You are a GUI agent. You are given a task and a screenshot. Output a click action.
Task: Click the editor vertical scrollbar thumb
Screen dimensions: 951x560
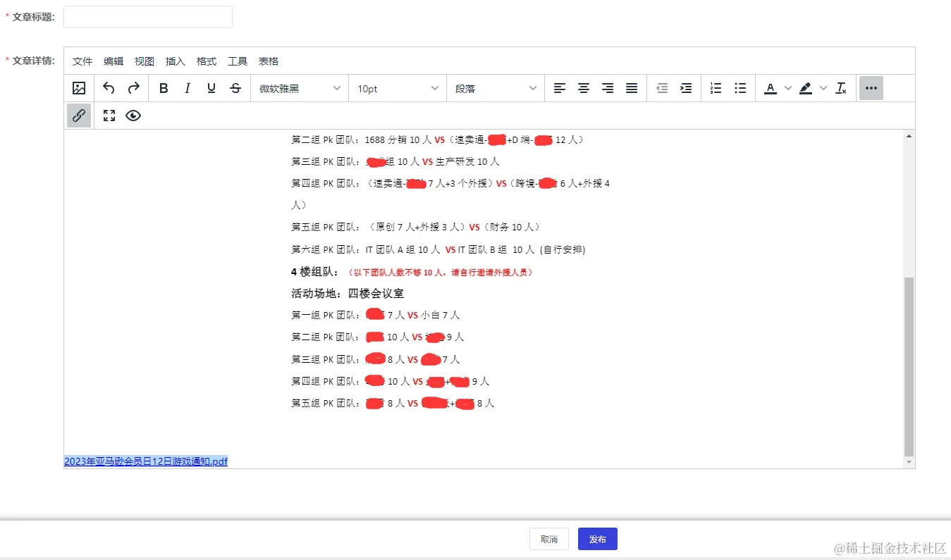point(909,366)
